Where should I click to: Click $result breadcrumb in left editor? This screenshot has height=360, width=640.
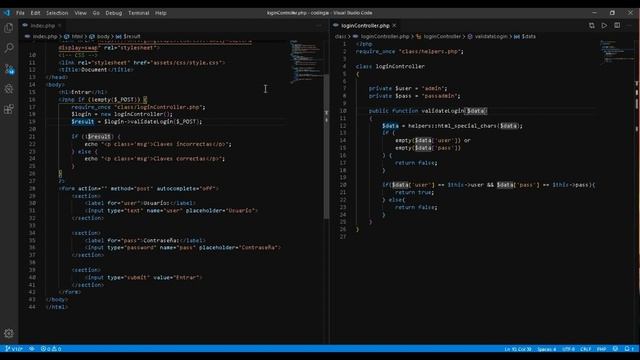[x=131, y=36]
